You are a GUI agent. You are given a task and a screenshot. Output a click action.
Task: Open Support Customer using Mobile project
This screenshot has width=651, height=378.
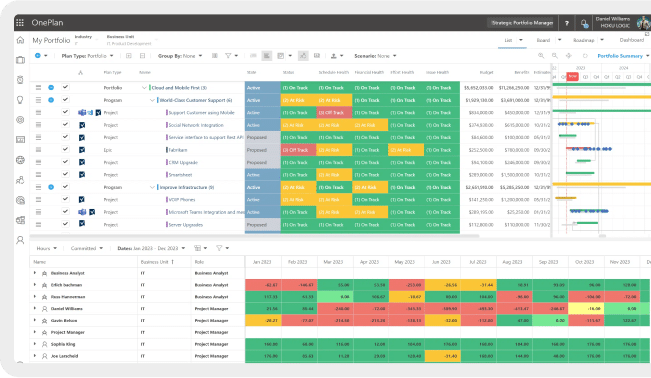click(201, 113)
